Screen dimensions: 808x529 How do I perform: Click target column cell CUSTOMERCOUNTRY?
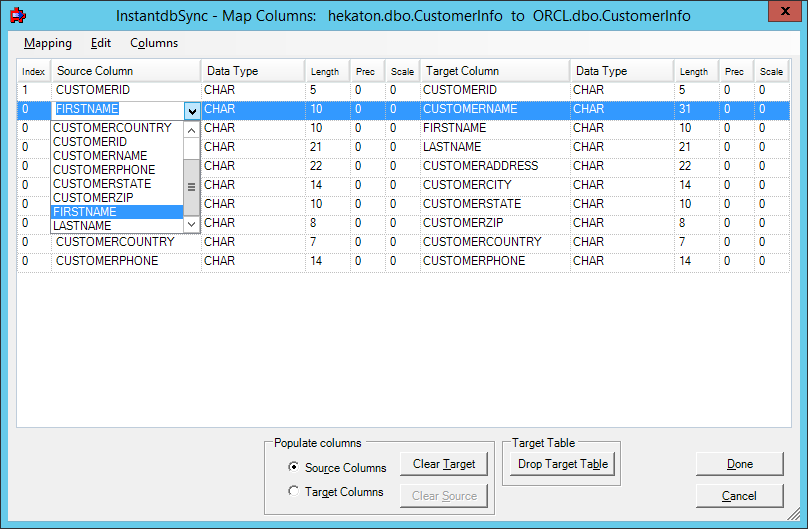click(x=495, y=242)
